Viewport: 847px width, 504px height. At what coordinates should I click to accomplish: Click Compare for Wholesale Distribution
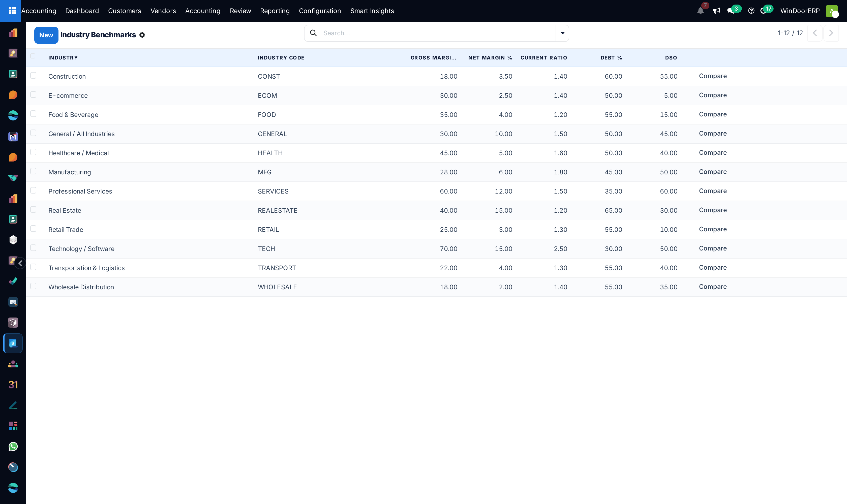(x=713, y=287)
